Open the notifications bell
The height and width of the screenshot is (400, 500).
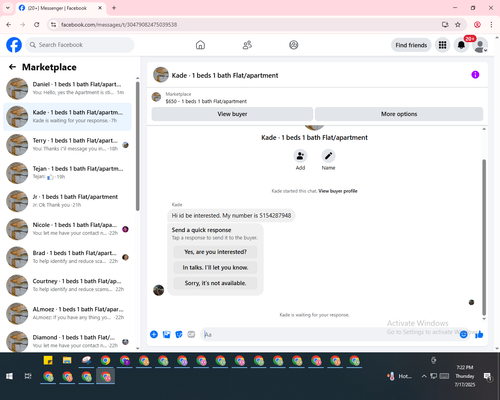pos(461,45)
